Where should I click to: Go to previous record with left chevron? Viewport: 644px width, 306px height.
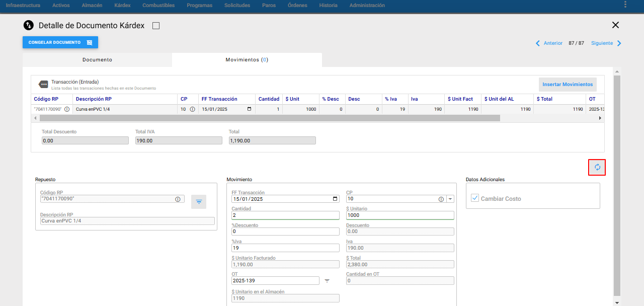pos(538,43)
